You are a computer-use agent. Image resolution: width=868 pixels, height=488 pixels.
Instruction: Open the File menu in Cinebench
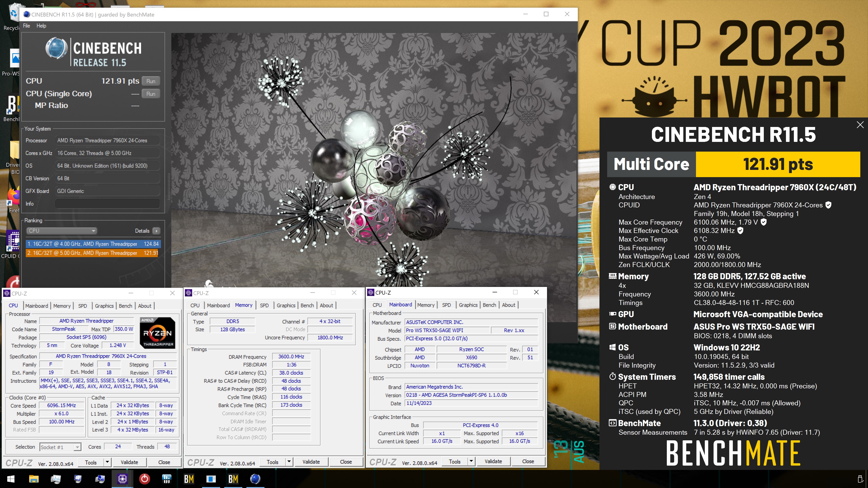click(26, 26)
